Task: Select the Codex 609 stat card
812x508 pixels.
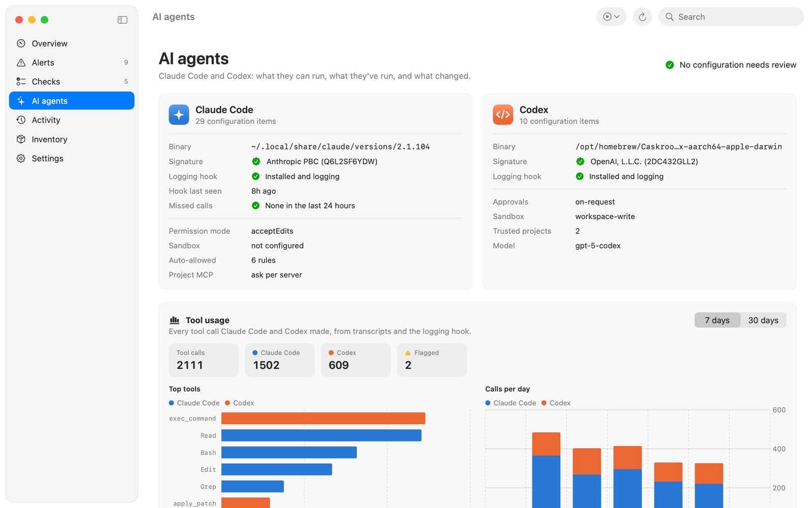Action: click(x=356, y=360)
